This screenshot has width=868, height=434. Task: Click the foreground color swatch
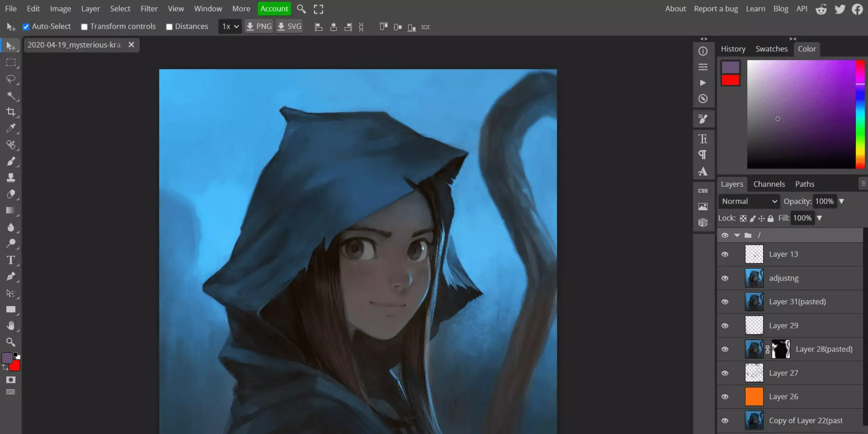click(8, 358)
